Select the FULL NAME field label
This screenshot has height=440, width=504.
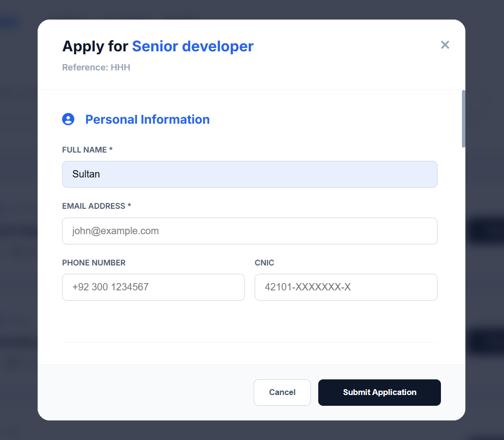click(84, 150)
